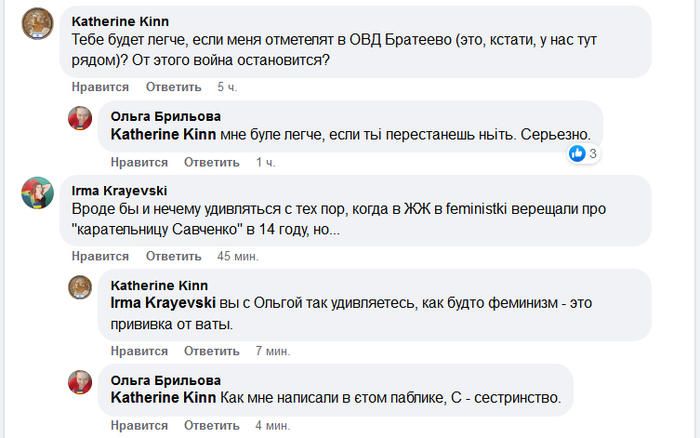The image size is (700, 438).
Task: Reply to Ольга Брильова's 1 ч. comment
Action: pyautogui.click(x=212, y=161)
